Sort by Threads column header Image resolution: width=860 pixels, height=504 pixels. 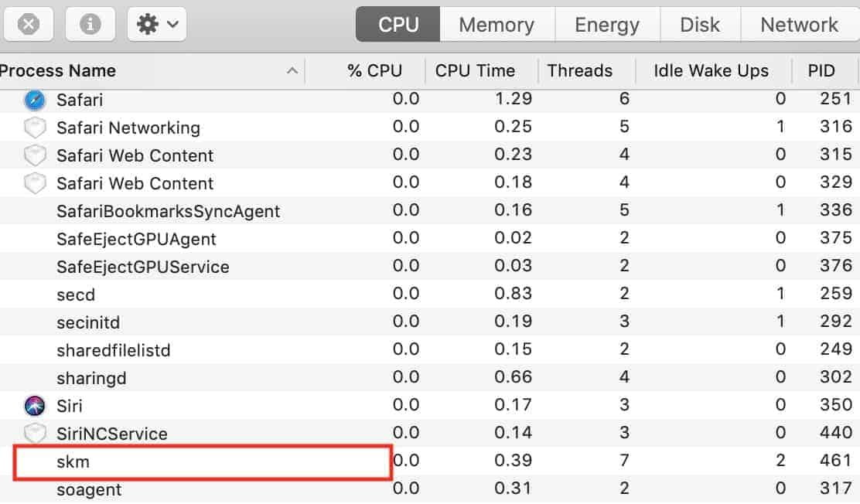[580, 71]
